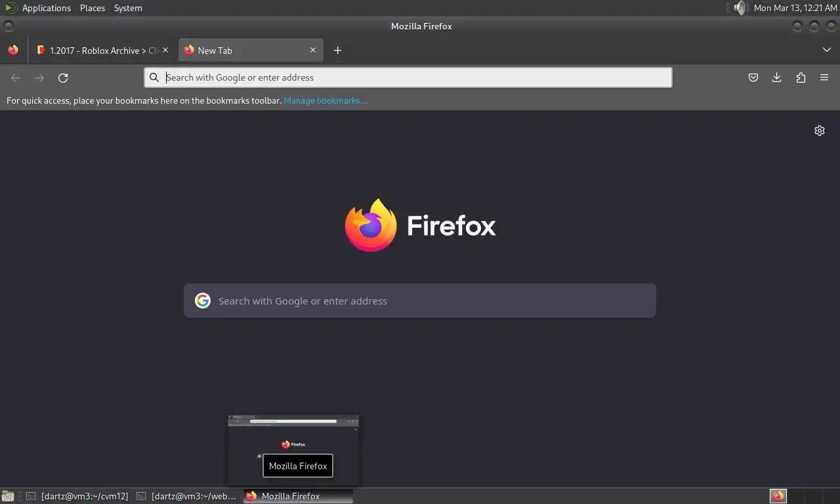Switch to dartz@vm3:~/web terminal taskbar item
Screen dimensions: 840x504
point(188,496)
